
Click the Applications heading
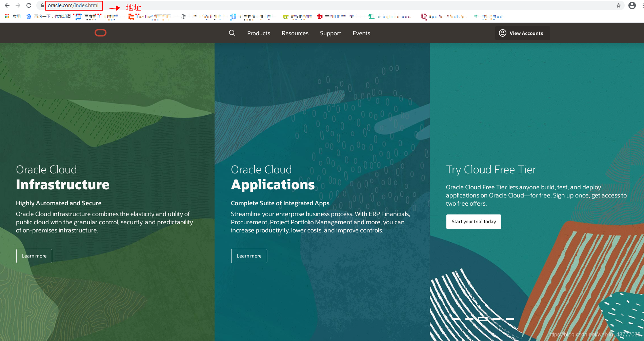point(273,185)
